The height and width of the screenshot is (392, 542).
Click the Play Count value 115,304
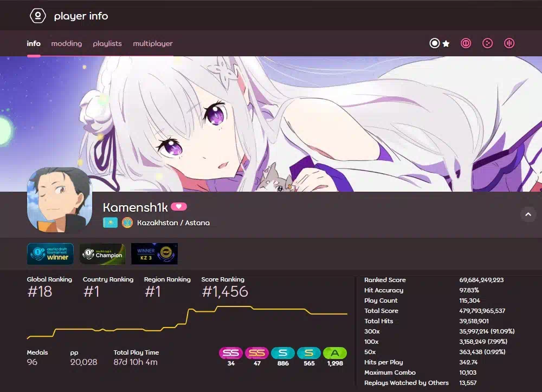470,300
